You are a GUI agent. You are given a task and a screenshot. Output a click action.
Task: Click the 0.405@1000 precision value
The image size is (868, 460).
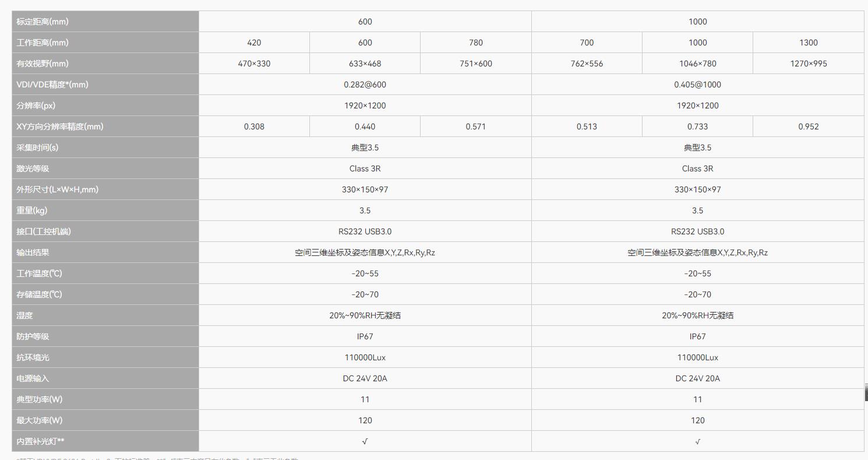pyautogui.click(x=697, y=85)
